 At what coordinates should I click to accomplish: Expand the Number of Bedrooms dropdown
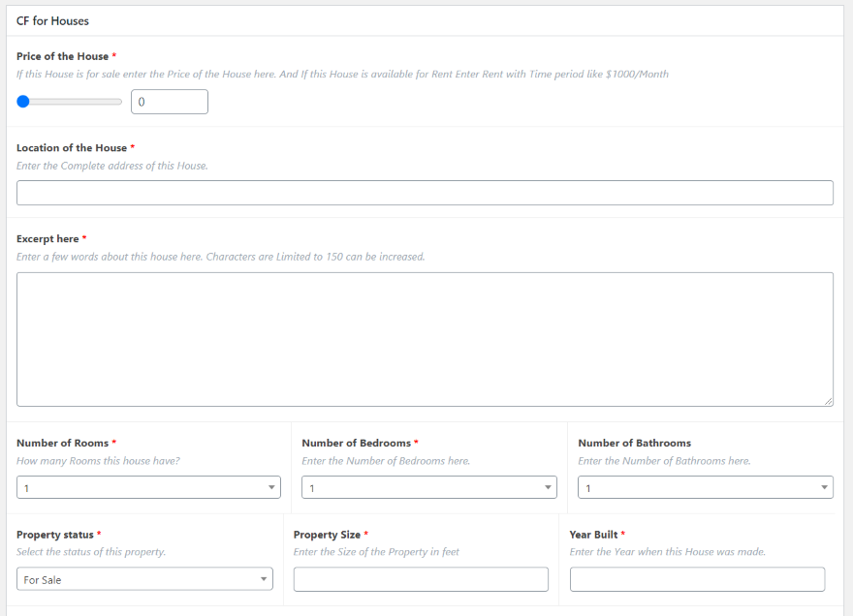click(429, 488)
